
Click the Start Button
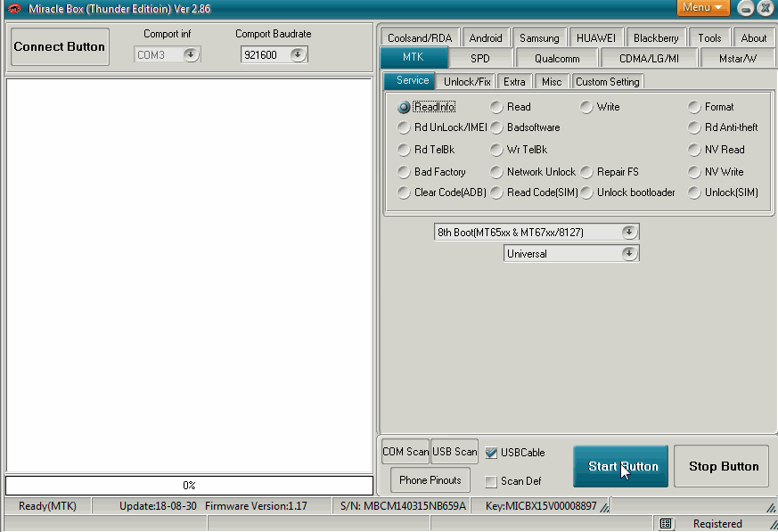click(620, 466)
